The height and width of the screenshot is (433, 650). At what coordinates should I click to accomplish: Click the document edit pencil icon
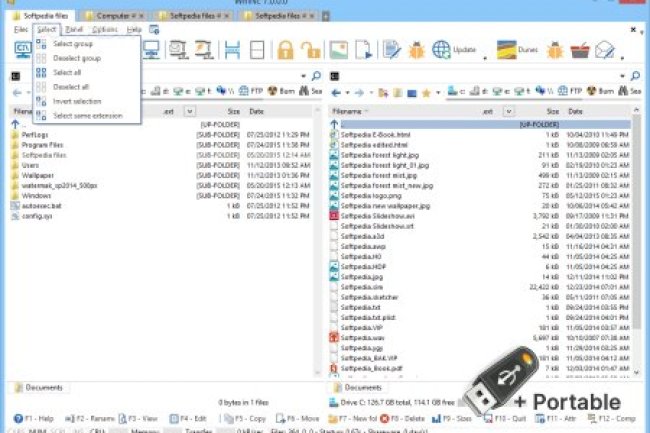[392, 50]
